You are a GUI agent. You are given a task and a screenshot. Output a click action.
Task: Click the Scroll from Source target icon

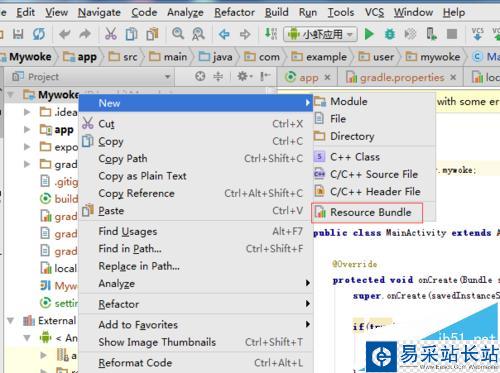click(x=200, y=76)
